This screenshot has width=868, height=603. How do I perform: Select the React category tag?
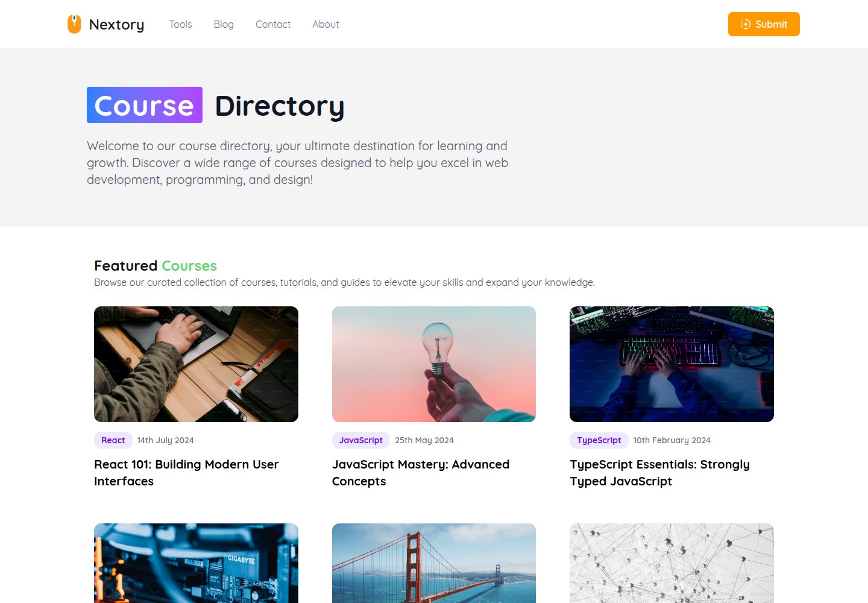click(113, 440)
